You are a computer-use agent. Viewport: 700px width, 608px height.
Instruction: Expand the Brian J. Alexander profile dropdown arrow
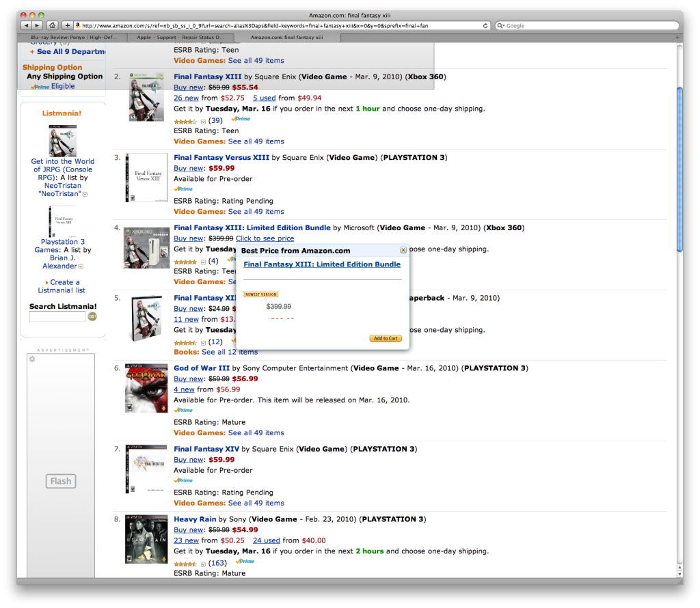tap(81, 266)
